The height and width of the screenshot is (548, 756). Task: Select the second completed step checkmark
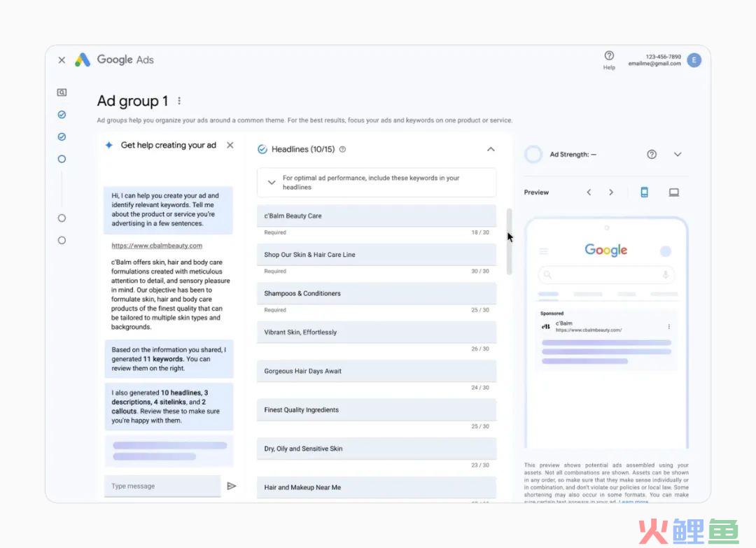tap(62, 136)
